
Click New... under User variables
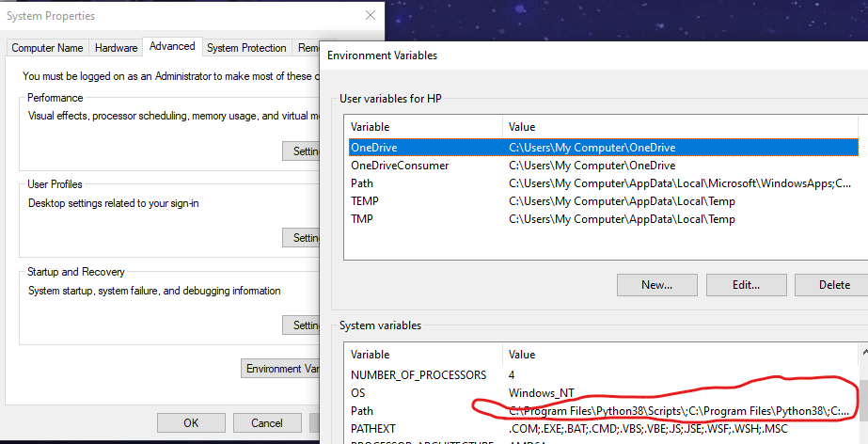tap(657, 285)
